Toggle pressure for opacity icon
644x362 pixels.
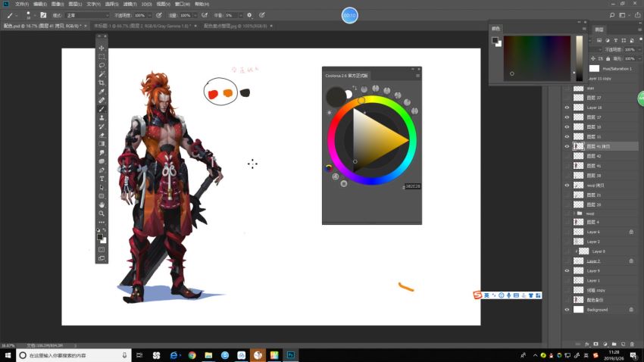tap(159, 15)
